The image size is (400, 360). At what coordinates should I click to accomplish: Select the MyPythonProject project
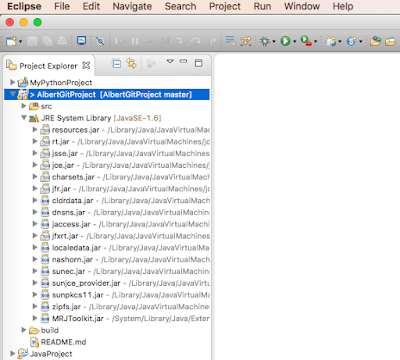coord(55,82)
